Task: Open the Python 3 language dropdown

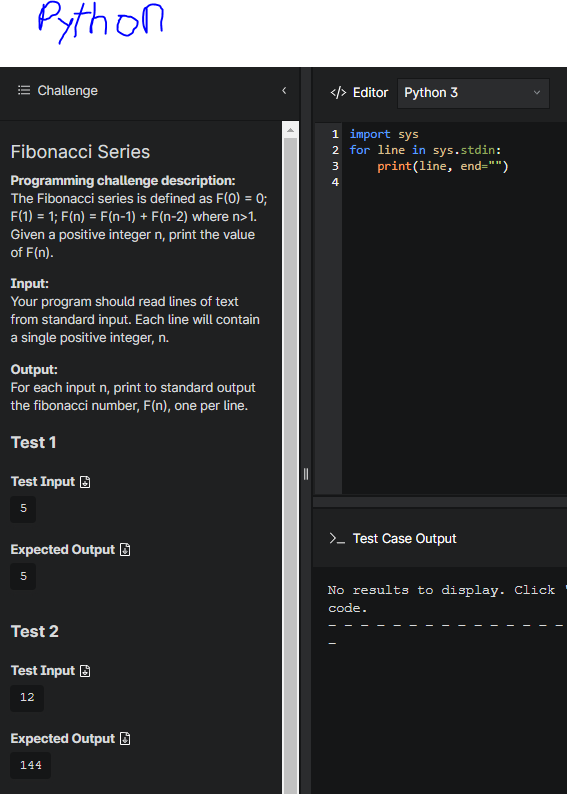Action: 473,93
